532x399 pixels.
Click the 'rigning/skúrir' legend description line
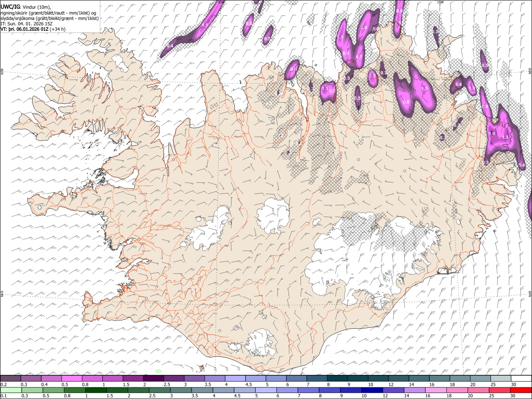click(x=48, y=13)
